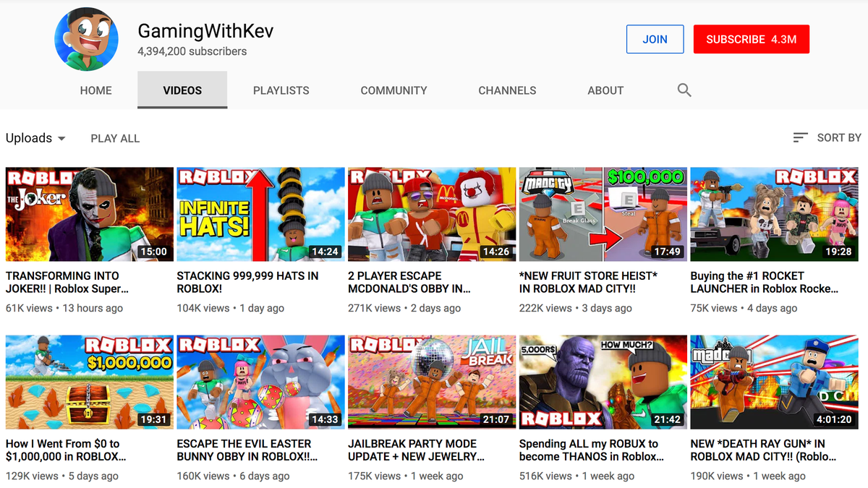The image size is (868, 488).
Task: Open the CHANNELS tab
Action: pyautogui.click(x=507, y=90)
